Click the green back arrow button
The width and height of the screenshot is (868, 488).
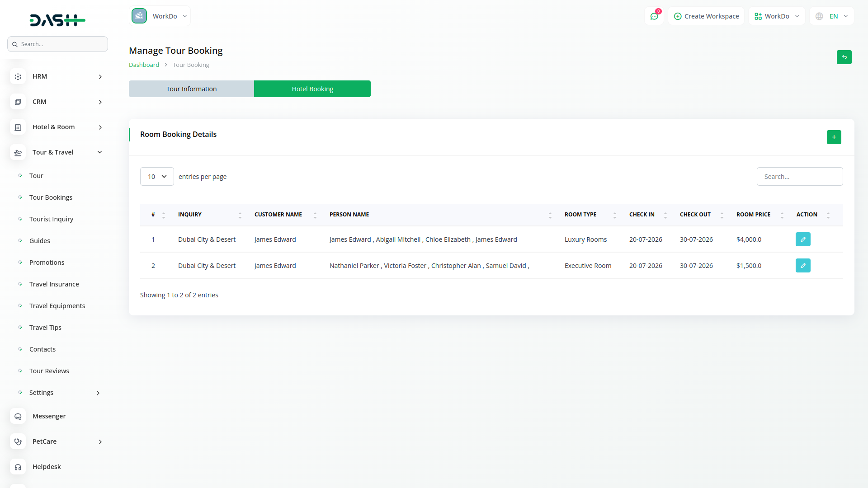844,57
